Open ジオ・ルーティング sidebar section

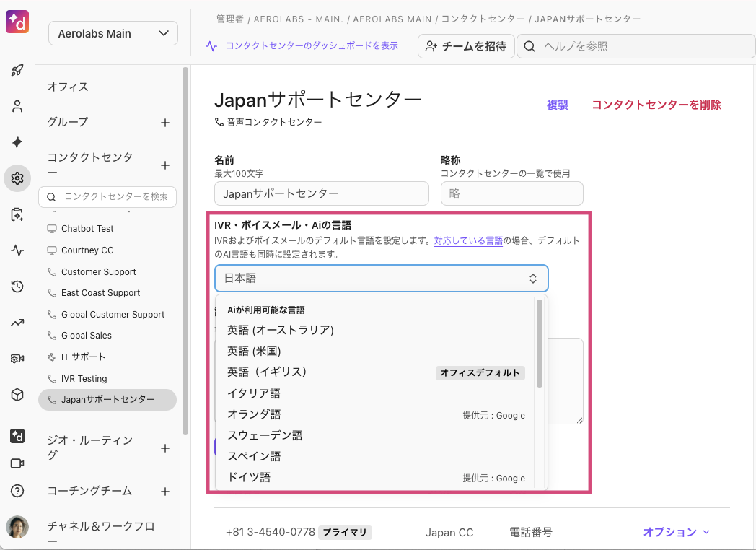pyautogui.click(x=89, y=448)
